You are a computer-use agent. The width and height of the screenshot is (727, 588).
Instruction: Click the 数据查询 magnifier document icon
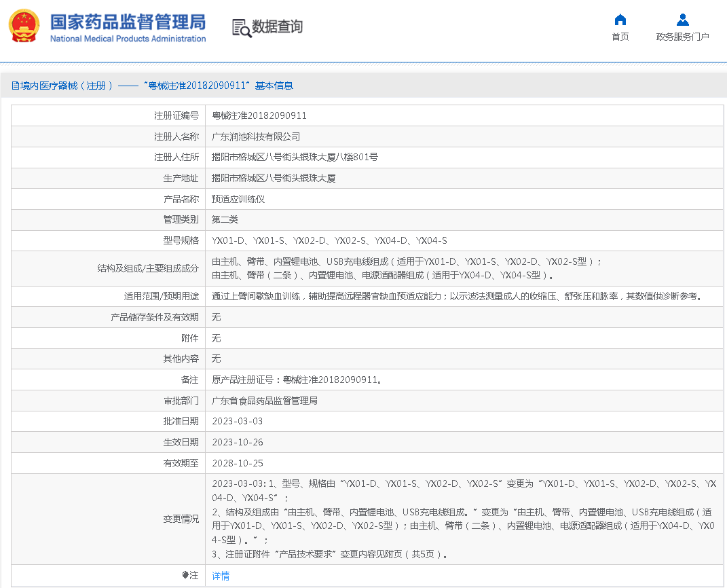click(241, 27)
